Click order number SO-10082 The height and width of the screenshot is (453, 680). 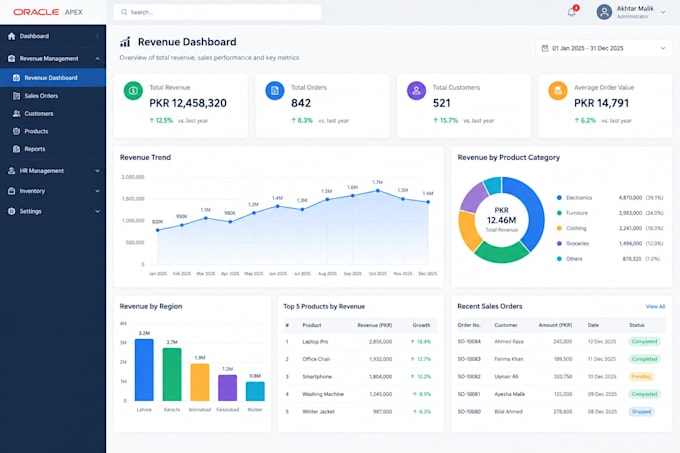click(469, 377)
